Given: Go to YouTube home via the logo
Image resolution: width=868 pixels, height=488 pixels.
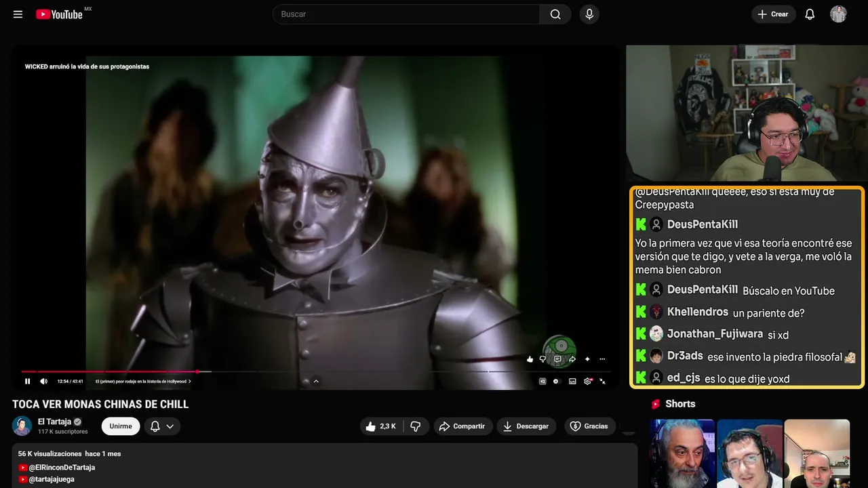Looking at the screenshot, I should (x=60, y=14).
